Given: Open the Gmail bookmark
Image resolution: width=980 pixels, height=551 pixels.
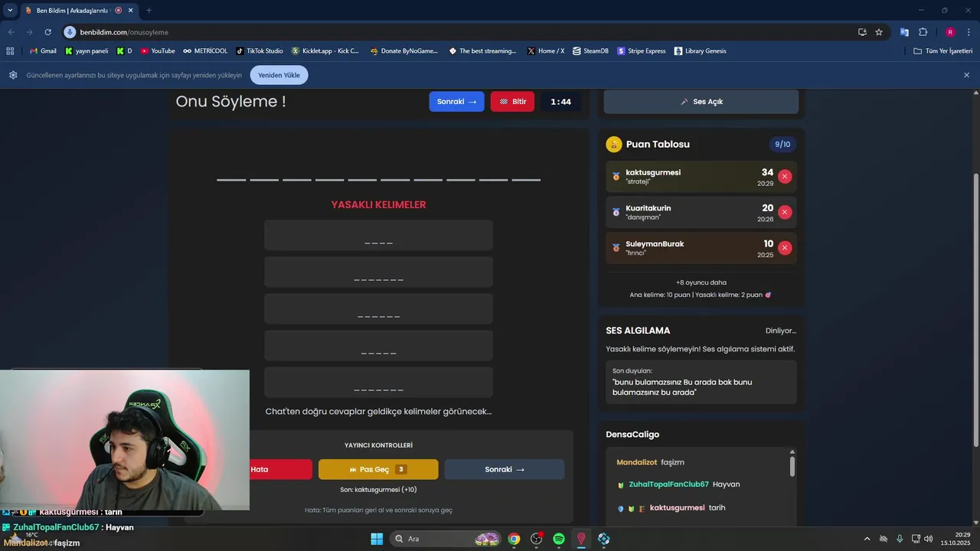Looking at the screenshot, I should click(x=43, y=51).
